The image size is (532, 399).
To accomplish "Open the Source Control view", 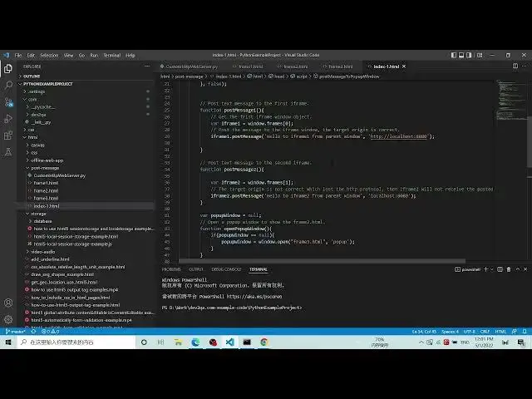I will pos(7,102).
